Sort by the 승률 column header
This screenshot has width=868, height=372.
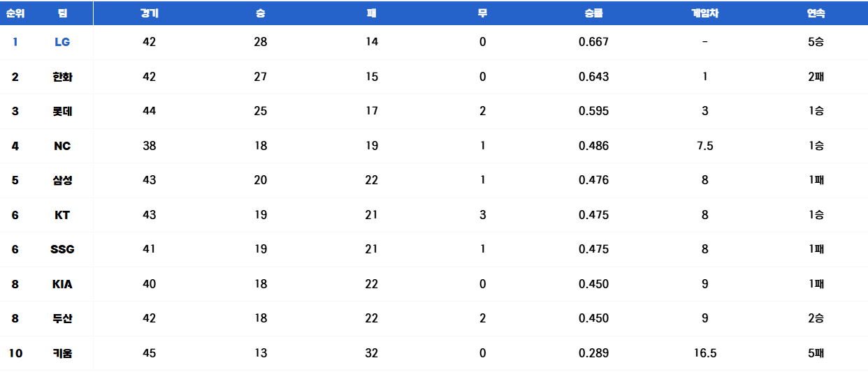[594, 13]
